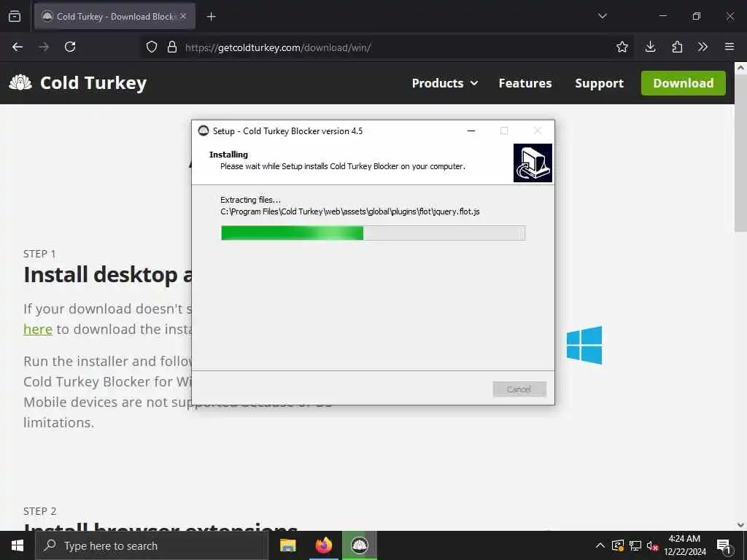Click the Windows logo on the page
747x560 pixels.
click(x=584, y=345)
